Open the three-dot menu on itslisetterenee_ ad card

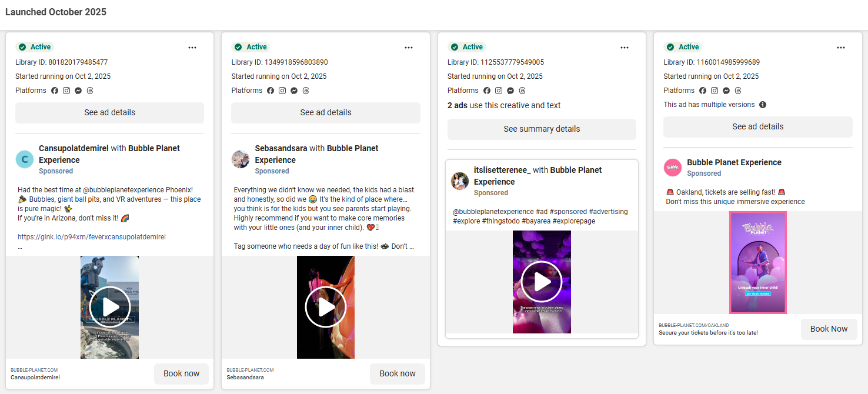point(625,48)
